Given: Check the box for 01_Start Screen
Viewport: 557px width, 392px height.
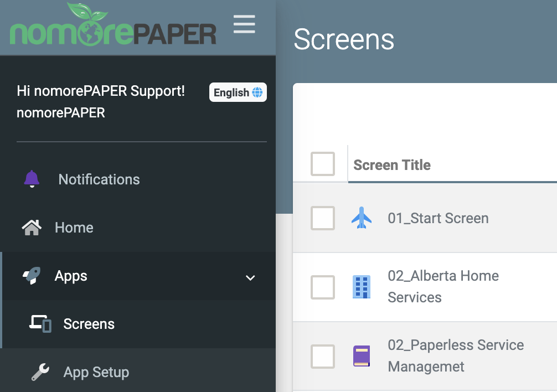Looking at the screenshot, I should point(323,218).
